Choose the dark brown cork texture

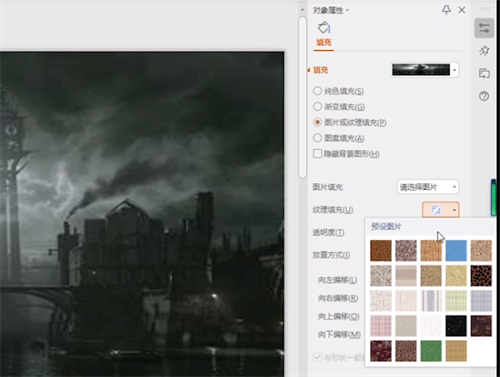381,250
